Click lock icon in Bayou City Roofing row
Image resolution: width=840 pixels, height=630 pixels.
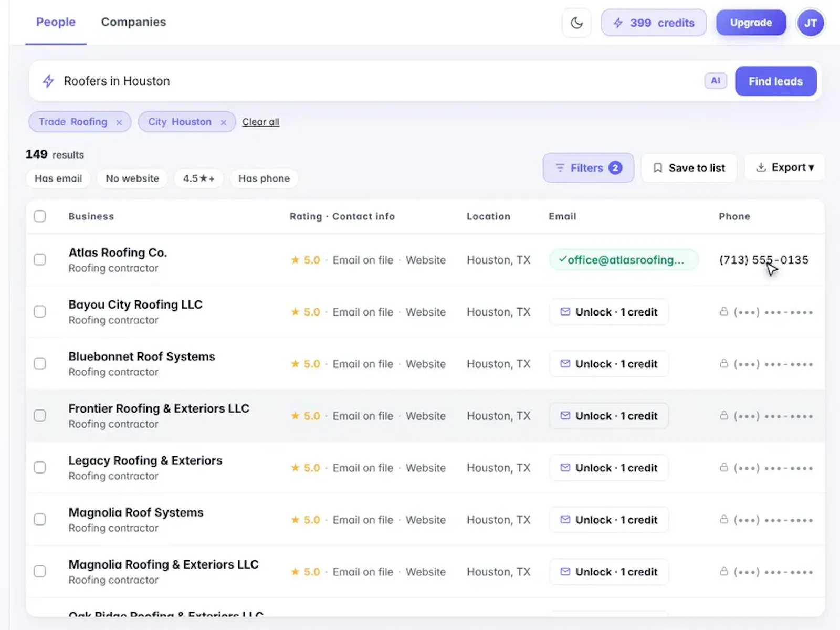click(x=724, y=311)
